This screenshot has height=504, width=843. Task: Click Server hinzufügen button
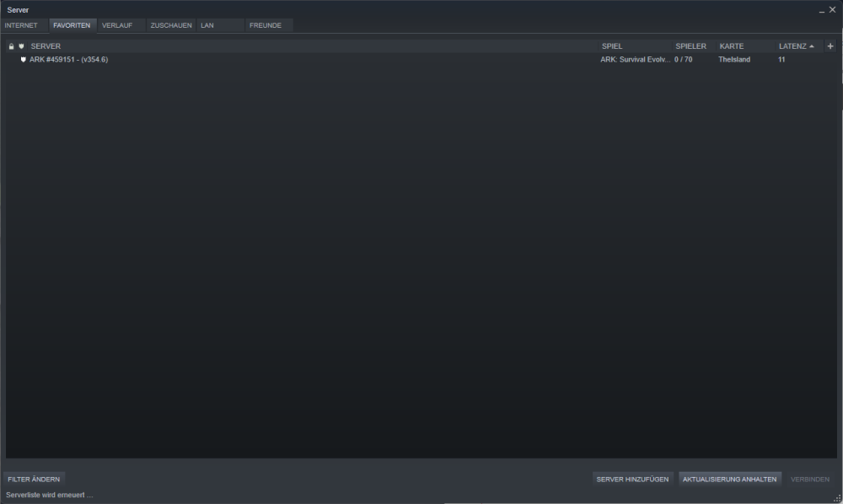633,480
